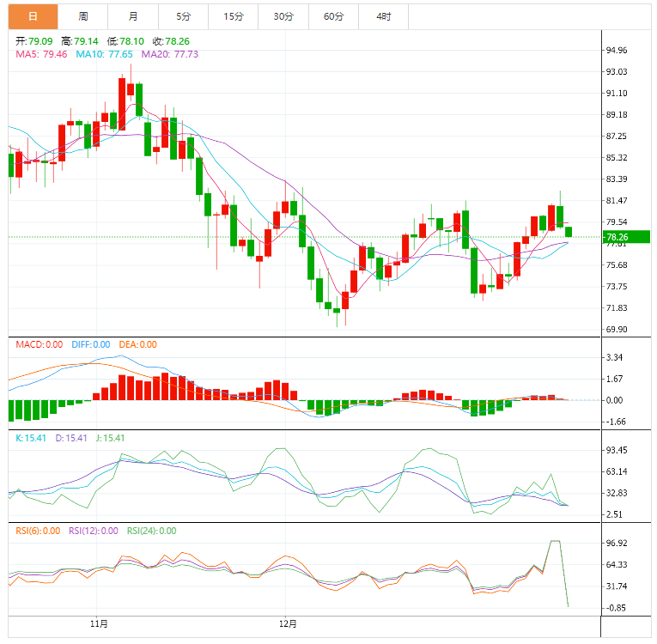Image resolution: width=657 pixels, height=644 pixels.
Task: Click the green 78.26 current price label
Action: 626,237
